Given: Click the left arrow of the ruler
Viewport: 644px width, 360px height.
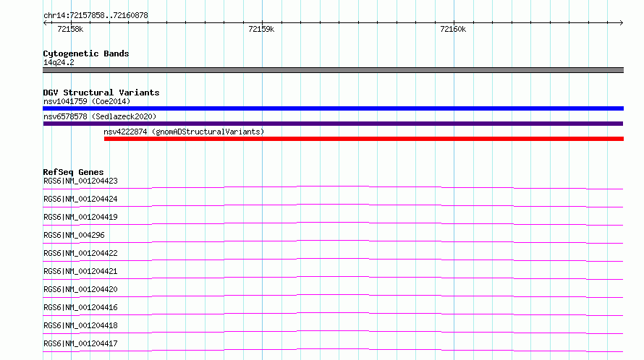Looking at the screenshot, I should click(45, 22).
